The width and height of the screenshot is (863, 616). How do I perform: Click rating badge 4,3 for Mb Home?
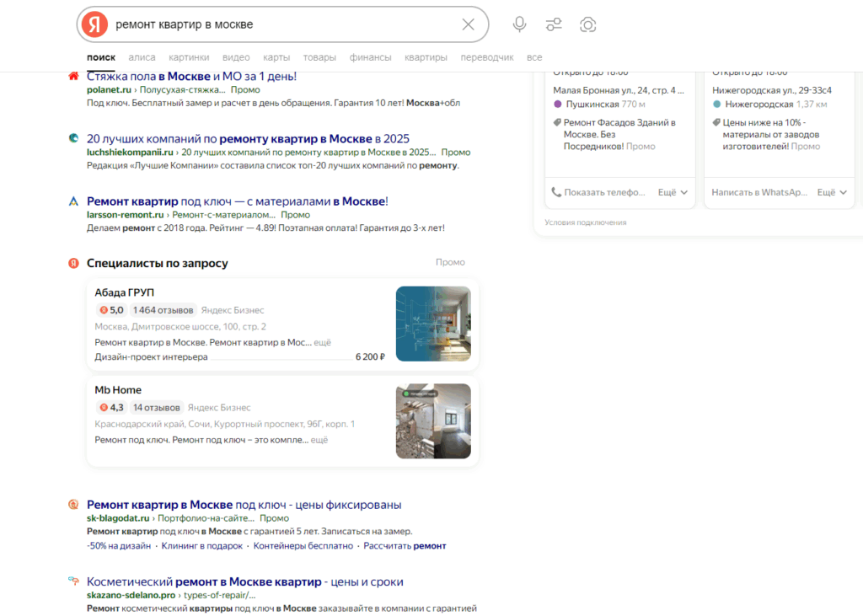click(x=110, y=407)
